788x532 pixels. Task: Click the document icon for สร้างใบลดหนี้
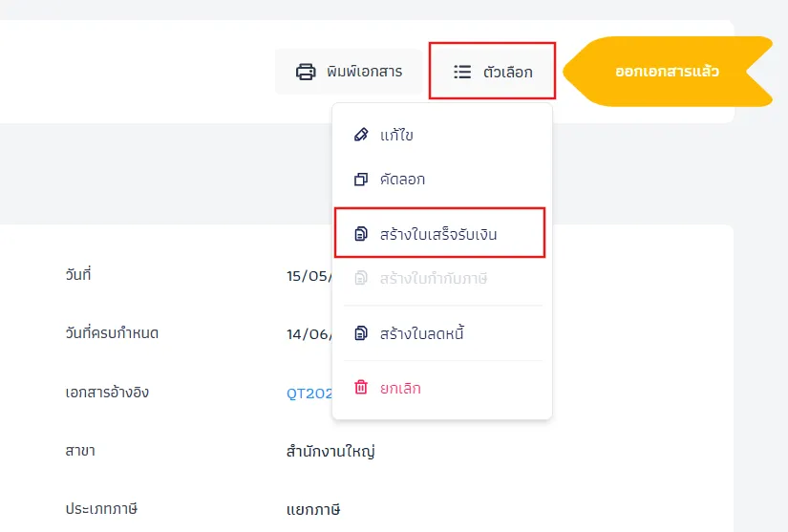pyautogui.click(x=361, y=333)
